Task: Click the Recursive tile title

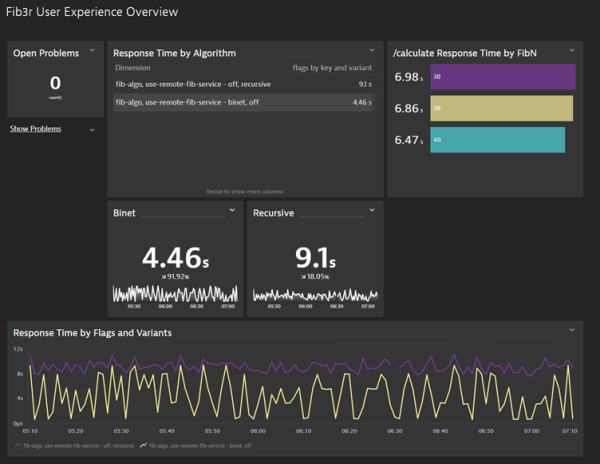Action: click(x=274, y=213)
